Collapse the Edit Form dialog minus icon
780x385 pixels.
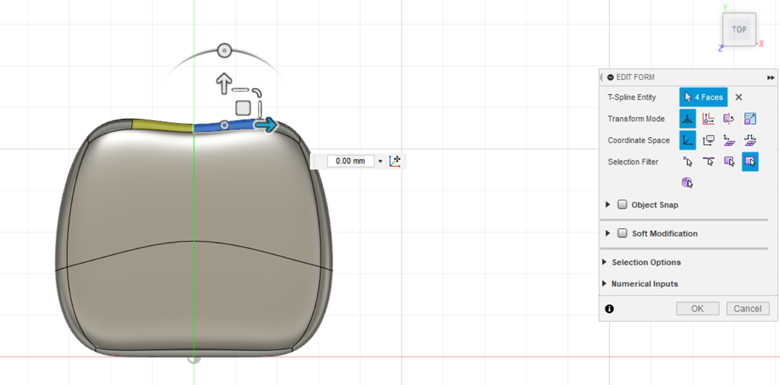610,77
